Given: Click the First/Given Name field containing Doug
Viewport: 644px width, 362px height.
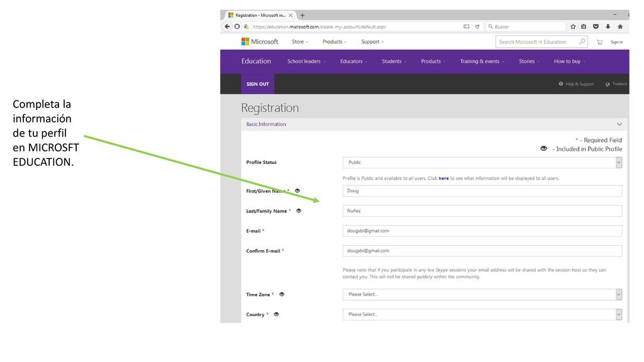Looking at the screenshot, I should pos(482,191).
